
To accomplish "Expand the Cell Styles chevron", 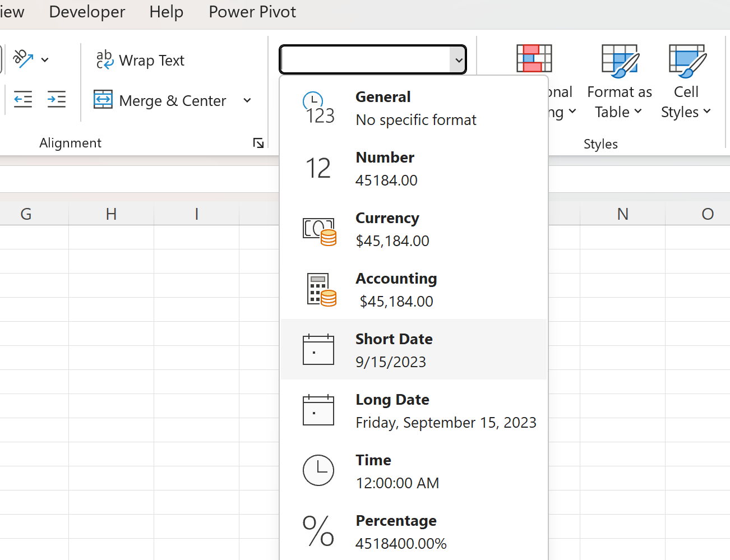I will pyautogui.click(x=706, y=112).
